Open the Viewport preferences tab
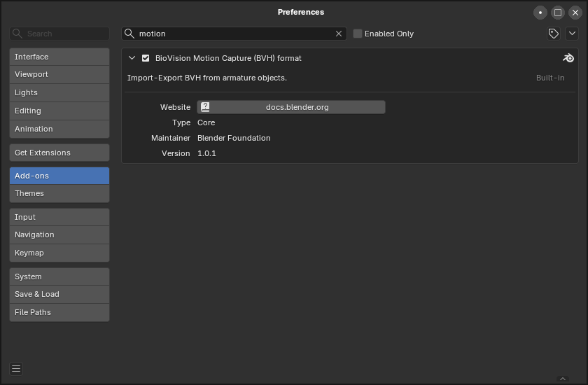This screenshot has height=385, width=588. 59,75
